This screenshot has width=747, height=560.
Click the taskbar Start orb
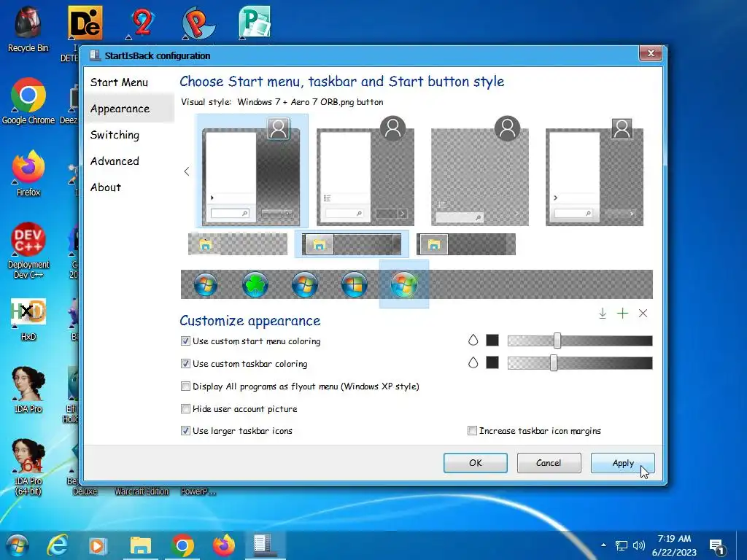(x=18, y=545)
